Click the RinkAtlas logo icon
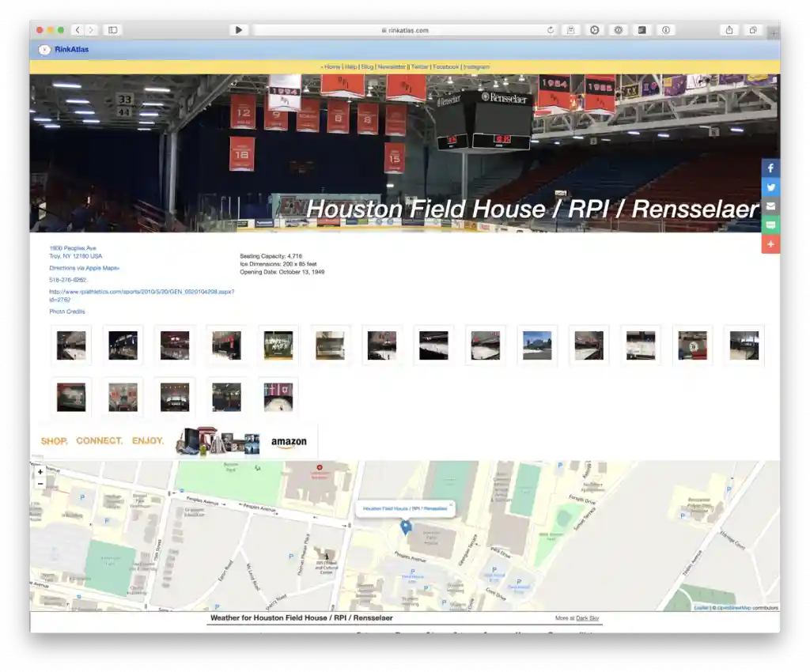The image size is (810, 672). tap(44, 50)
